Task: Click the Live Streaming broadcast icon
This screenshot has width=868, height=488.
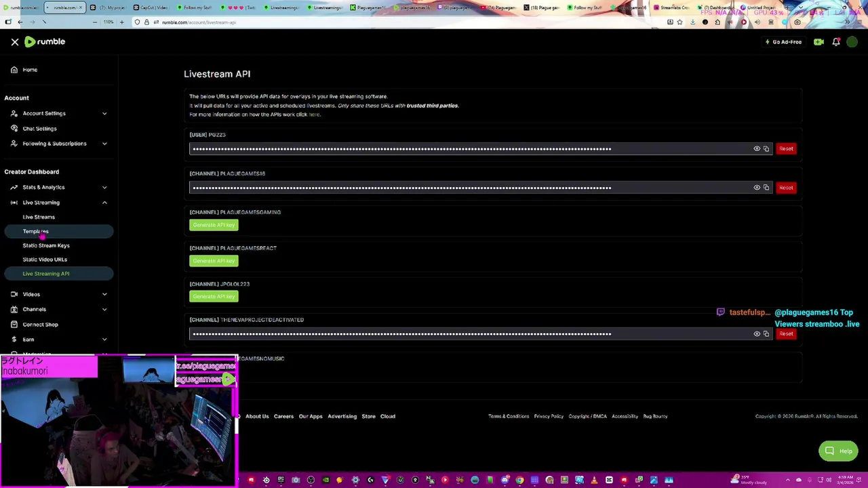Action: pyautogui.click(x=14, y=203)
